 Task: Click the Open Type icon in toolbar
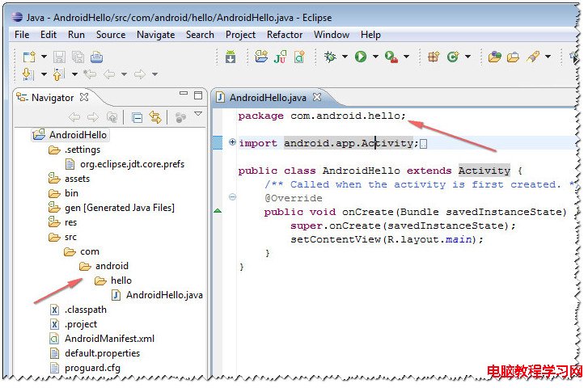pos(494,57)
